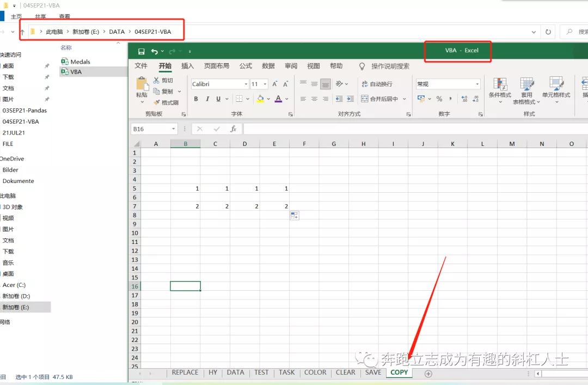Click Explorer refresh button
Image resolution: width=588 pixels, height=385 pixels.
point(548,32)
